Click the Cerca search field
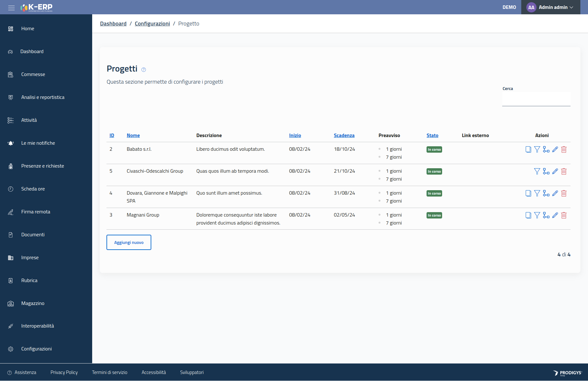This screenshot has height=381, width=588. pyautogui.click(x=536, y=99)
